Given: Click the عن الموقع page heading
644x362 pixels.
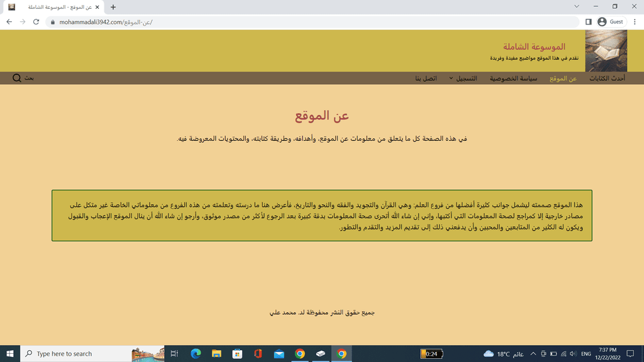Looking at the screenshot, I should (322, 116).
